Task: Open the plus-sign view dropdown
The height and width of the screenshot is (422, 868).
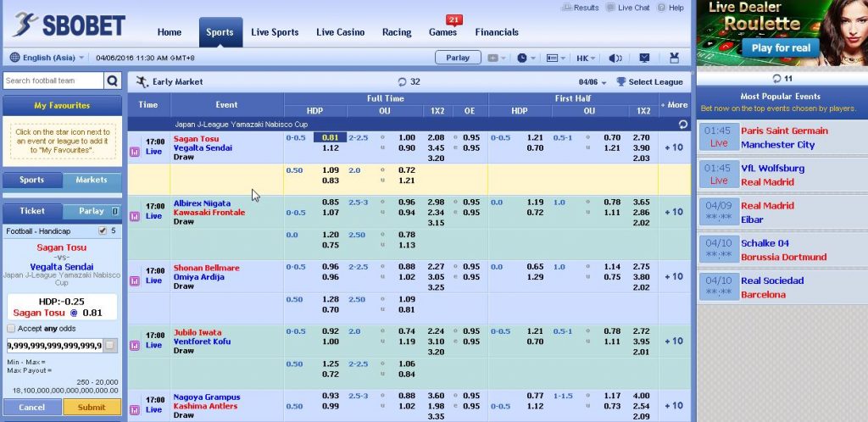Action: point(496,58)
